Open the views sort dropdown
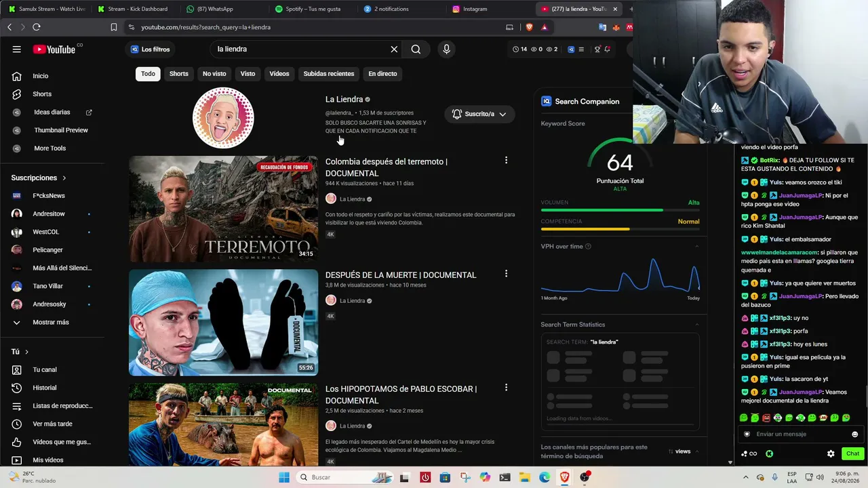Image resolution: width=868 pixels, height=488 pixels. click(x=684, y=451)
